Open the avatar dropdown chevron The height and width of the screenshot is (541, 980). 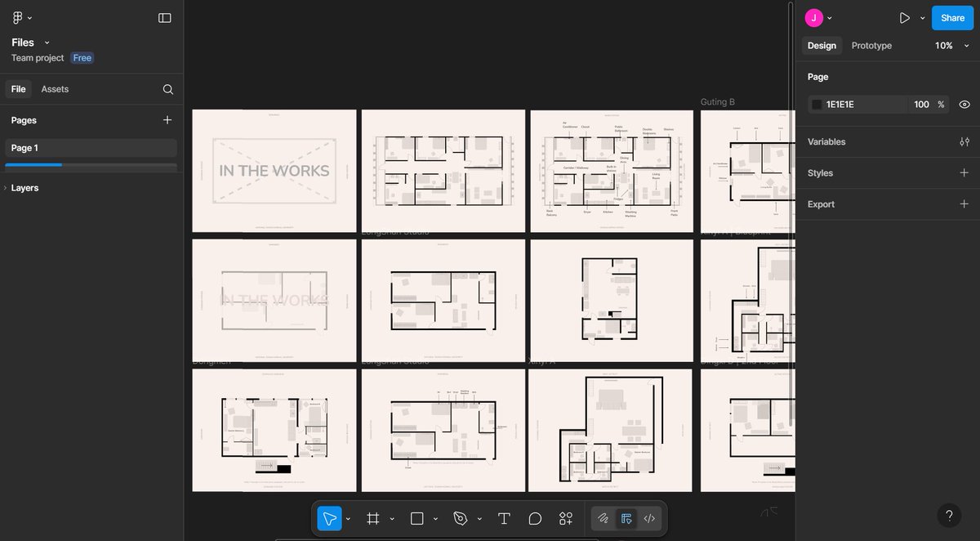pyautogui.click(x=830, y=18)
